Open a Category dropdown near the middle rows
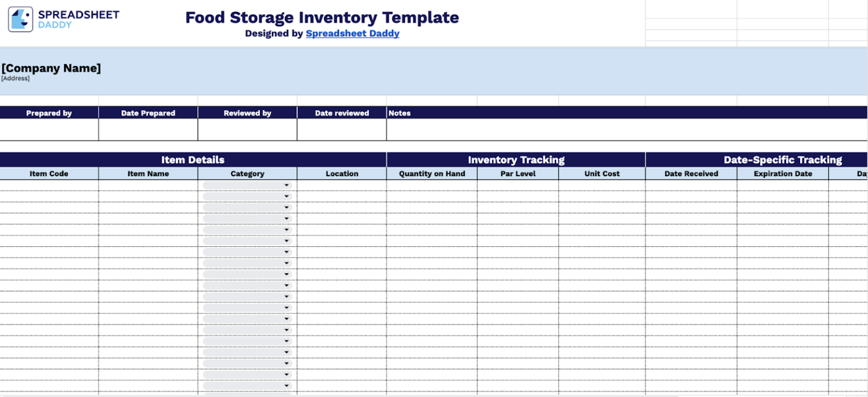The height and width of the screenshot is (397, 868). [286, 285]
